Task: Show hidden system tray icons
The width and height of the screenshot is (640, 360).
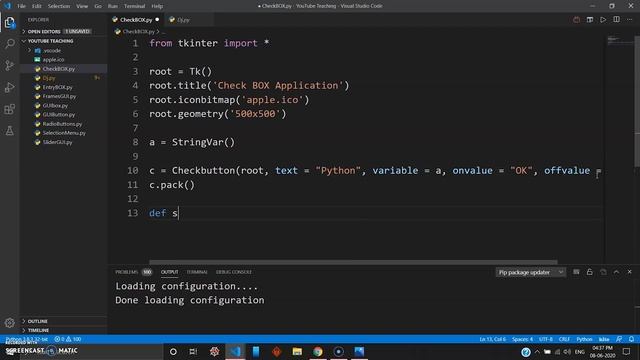Action: (537, 352)
